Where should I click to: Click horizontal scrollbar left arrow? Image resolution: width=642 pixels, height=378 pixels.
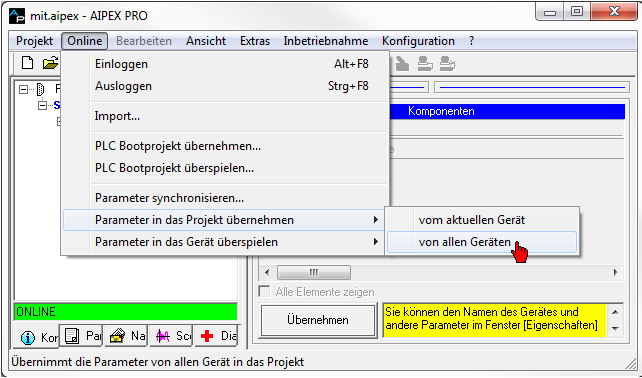click(268, 272)
